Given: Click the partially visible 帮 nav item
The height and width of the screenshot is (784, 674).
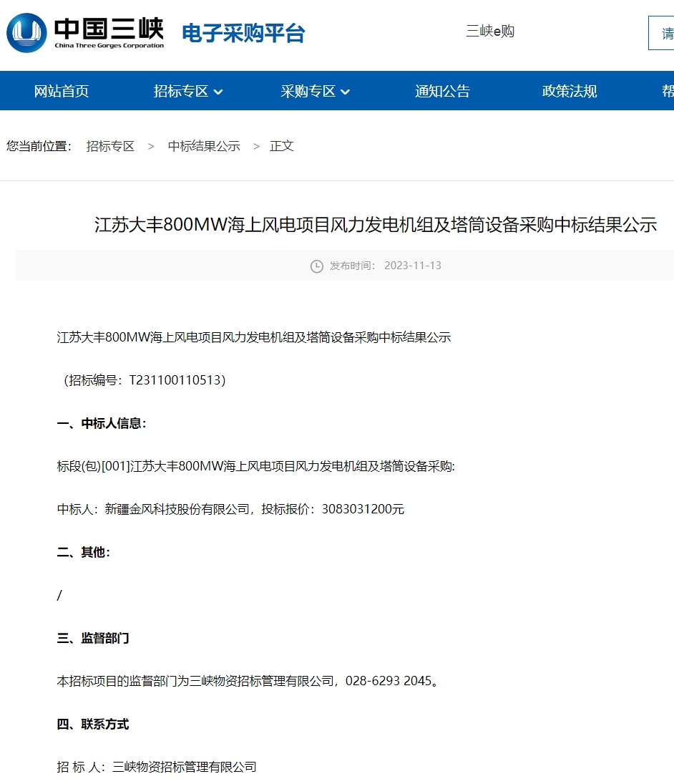Looking at the screenshot, I should click(668, 91).
